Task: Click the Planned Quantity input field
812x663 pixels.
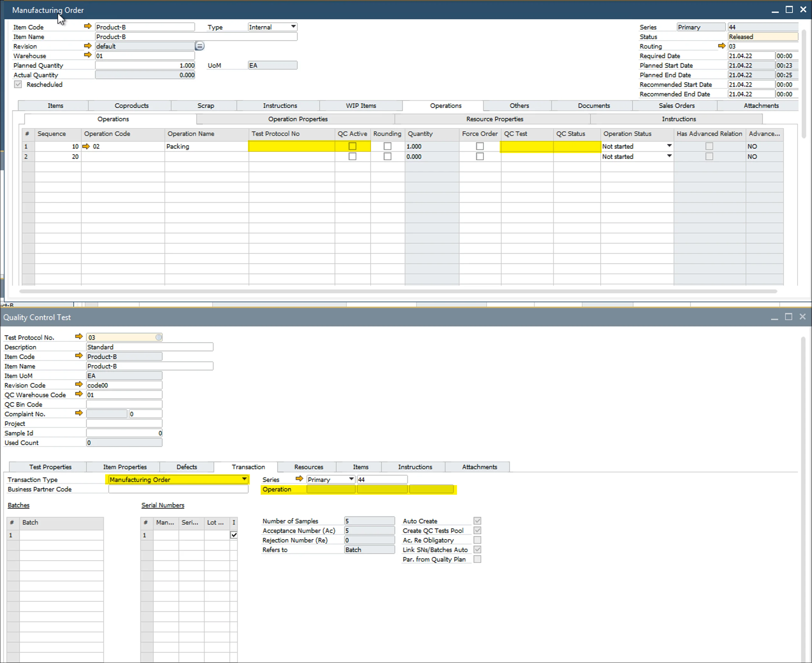Action: click(145, 65)
